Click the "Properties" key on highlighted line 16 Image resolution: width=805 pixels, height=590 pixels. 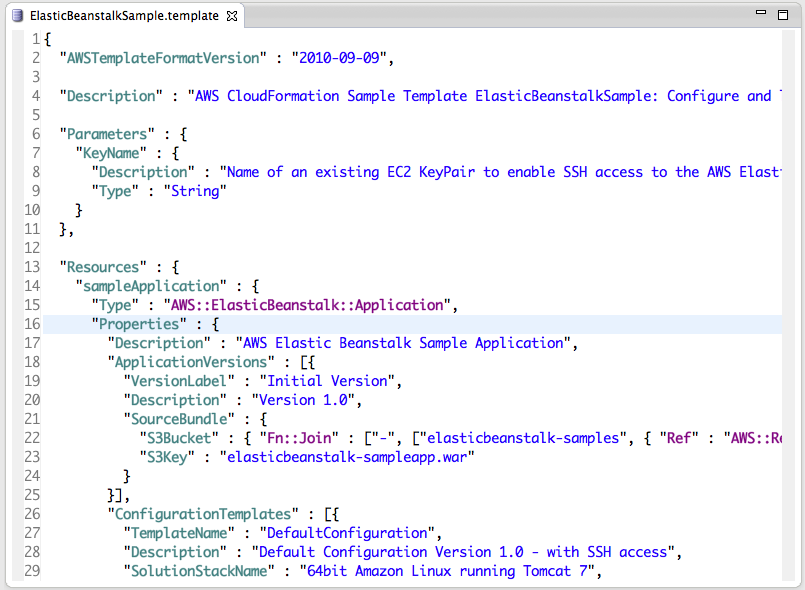point(139,324)
